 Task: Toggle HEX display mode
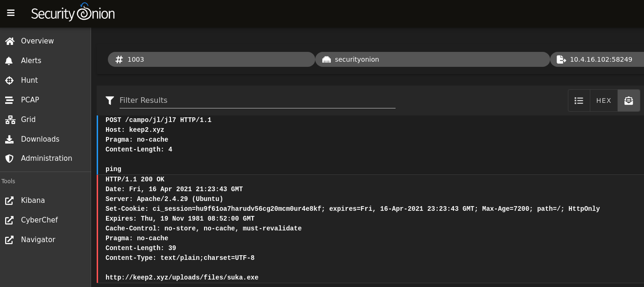pos(604,100)
